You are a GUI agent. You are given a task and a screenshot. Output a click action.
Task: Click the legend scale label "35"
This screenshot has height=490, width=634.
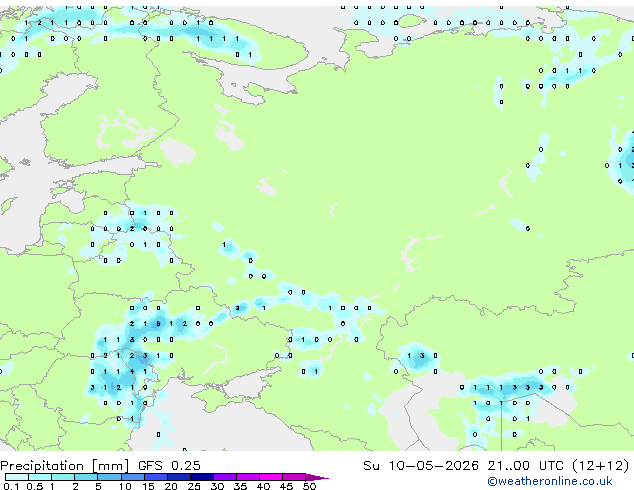[x=240, y=486]
